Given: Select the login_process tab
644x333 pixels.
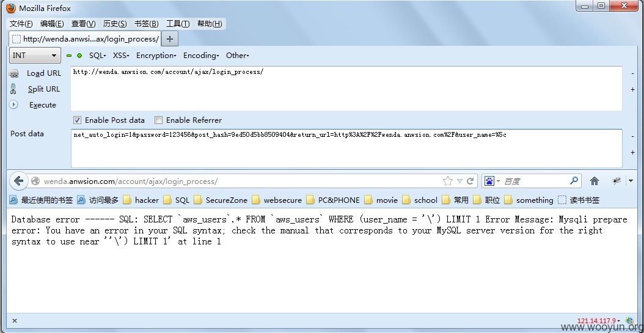Looking at the screenshot, I should pos(85,39).
